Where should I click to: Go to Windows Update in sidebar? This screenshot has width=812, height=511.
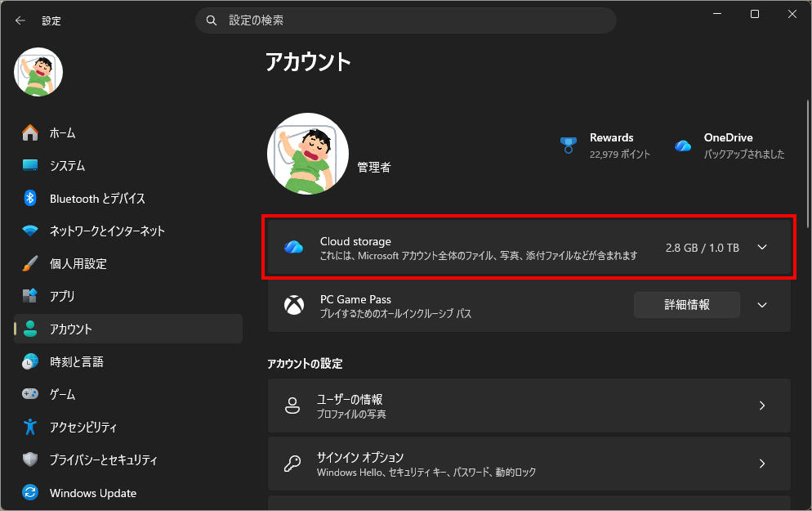(x=92, y=493)
